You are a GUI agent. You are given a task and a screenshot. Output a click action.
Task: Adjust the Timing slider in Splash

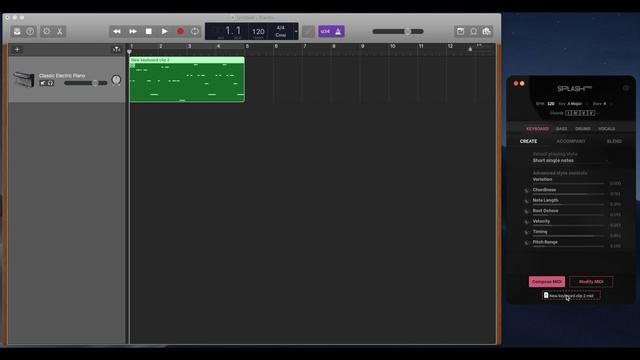(568, 236)
